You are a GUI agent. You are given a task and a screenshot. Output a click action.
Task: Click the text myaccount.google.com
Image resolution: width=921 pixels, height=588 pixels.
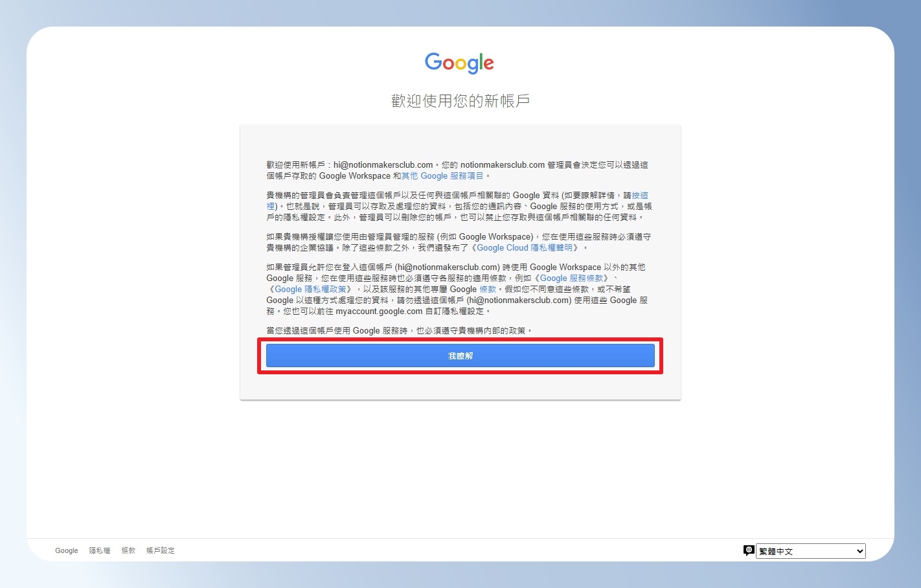(379, 311)
